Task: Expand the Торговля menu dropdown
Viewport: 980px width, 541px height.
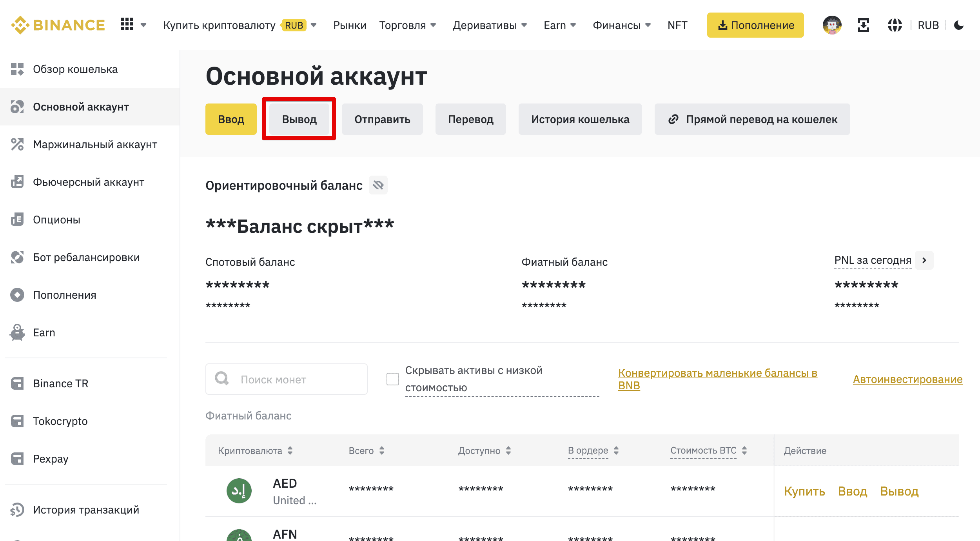Action: 433,25
